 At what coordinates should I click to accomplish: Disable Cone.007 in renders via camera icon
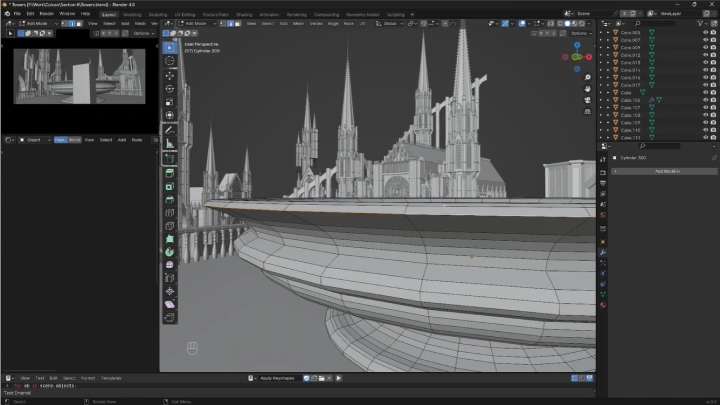pos(713,40)
